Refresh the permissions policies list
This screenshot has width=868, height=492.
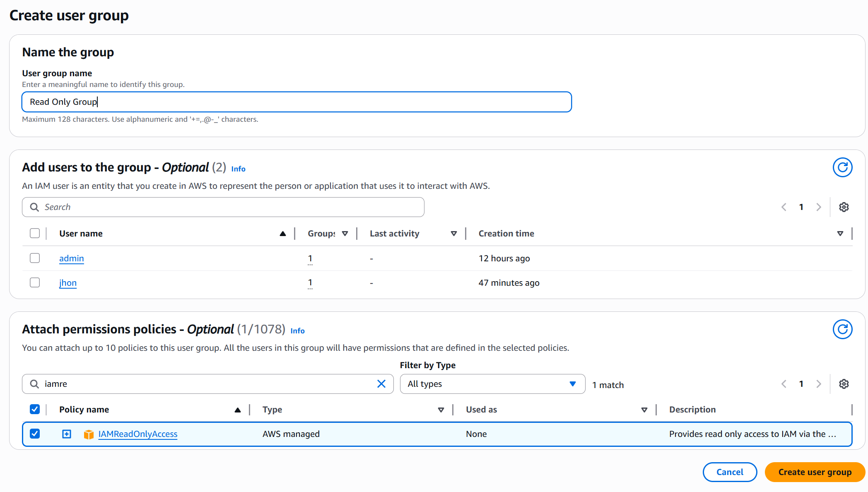(842, 329)
